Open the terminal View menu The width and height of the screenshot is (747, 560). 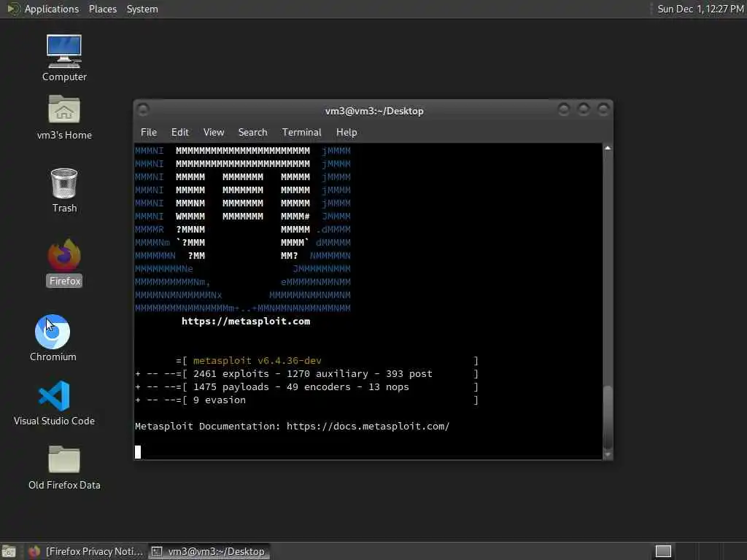pos(214,133)
